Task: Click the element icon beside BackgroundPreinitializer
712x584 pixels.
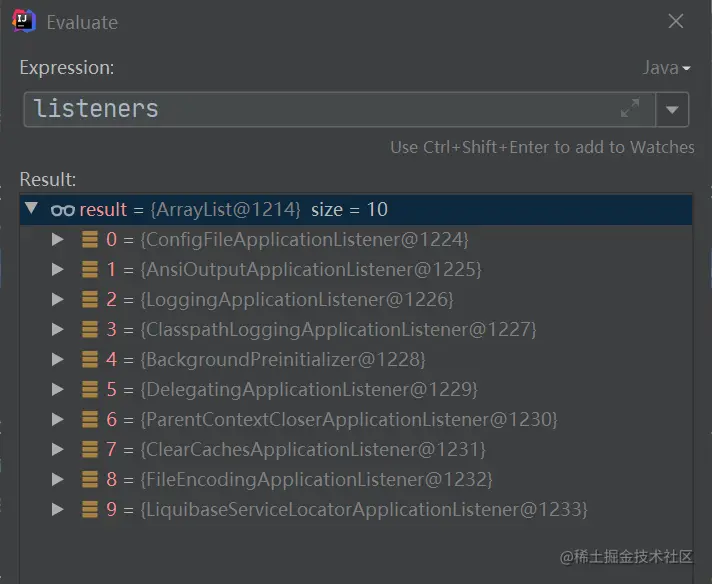Action: coord(90,359)
